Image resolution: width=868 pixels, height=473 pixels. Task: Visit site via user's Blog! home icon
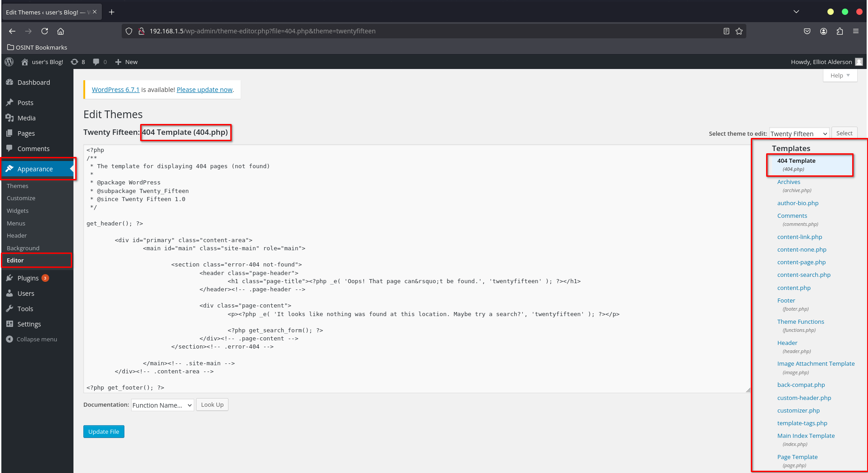[42, 62]
